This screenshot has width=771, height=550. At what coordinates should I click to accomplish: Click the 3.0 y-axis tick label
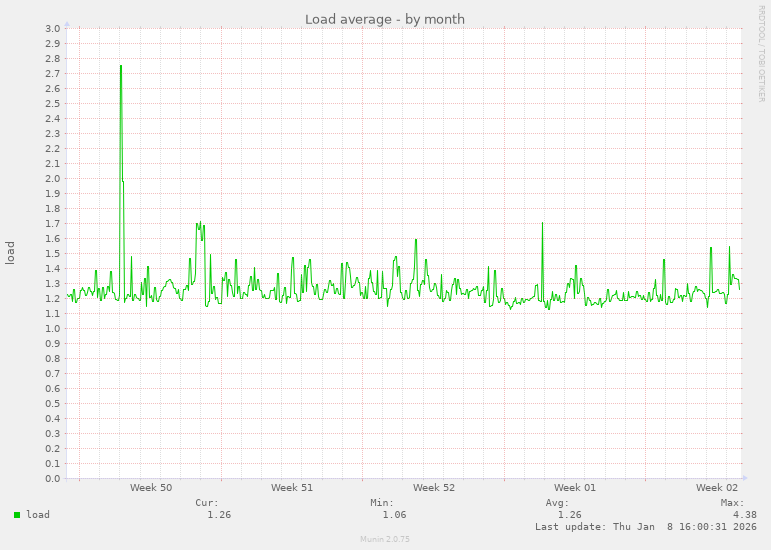tap(53, 29)
